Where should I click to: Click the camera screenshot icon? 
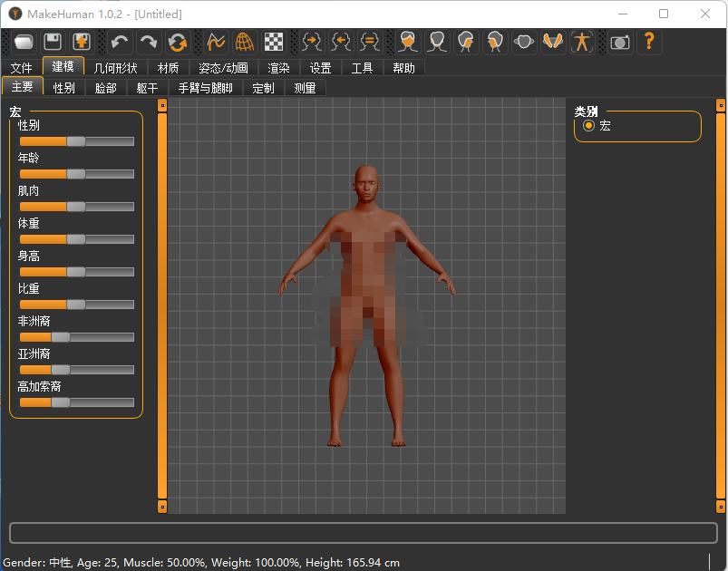tap(620, 43)
